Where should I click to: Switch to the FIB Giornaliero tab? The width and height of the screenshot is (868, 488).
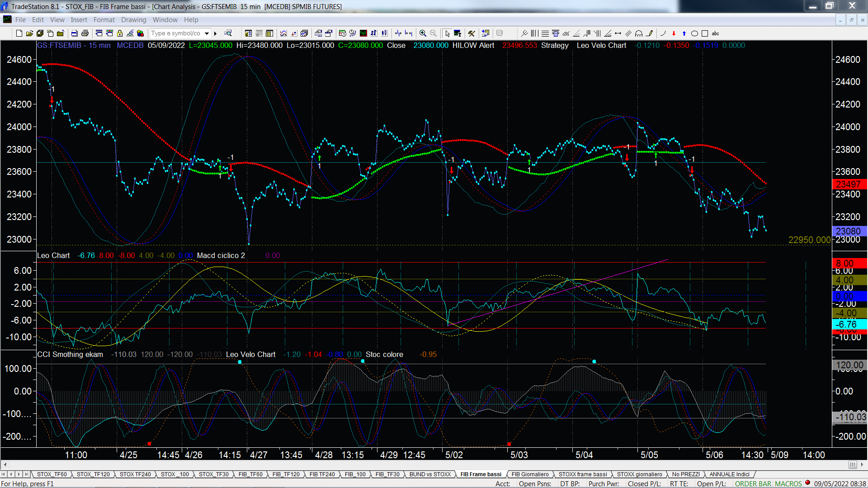point(530,474)
